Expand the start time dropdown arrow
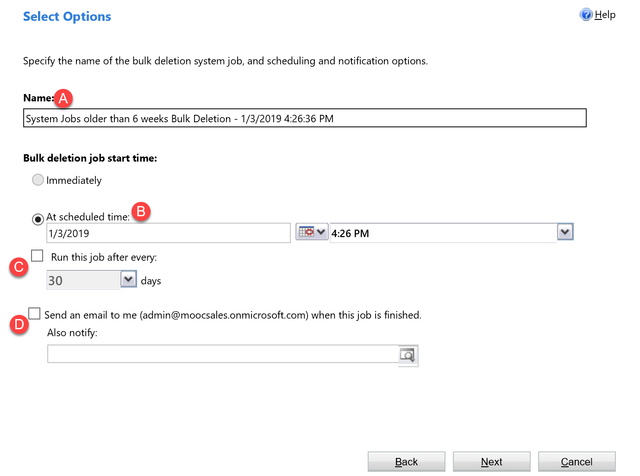The height and width of the screenshot is (476, 640). pyautogui.click(x=565, y=232)
